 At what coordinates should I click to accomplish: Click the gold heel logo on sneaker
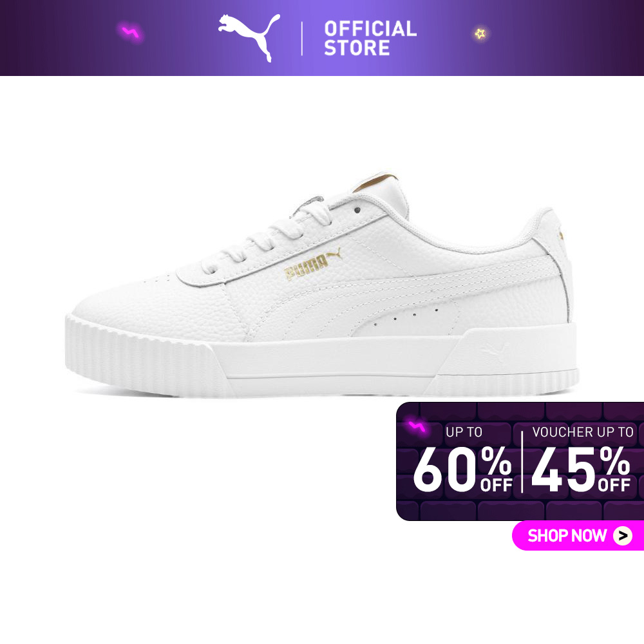(561, 236)
